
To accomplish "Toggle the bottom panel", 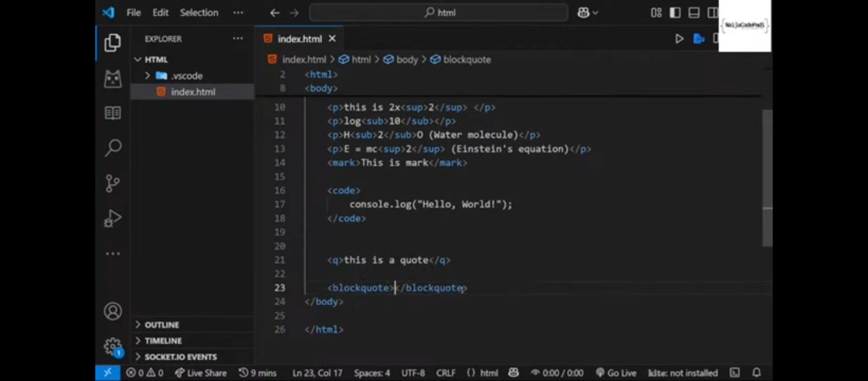I will click(x=694, y=12).
